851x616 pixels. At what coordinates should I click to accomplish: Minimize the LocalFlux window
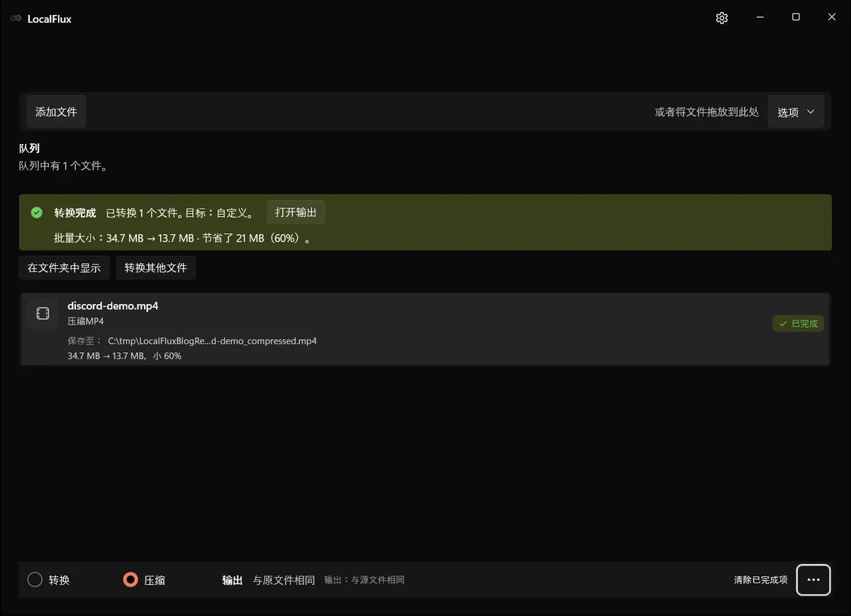click(760, 18)
